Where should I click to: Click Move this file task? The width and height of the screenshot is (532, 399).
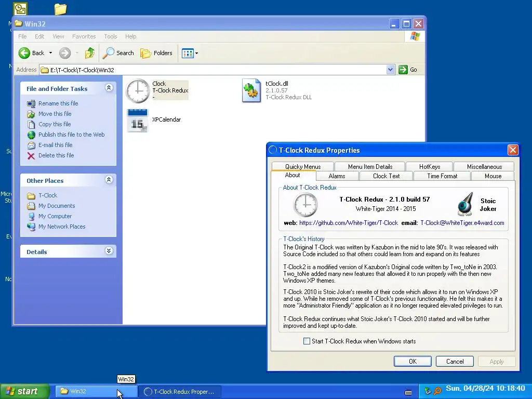pyautogui.click(x=55, y=114)
